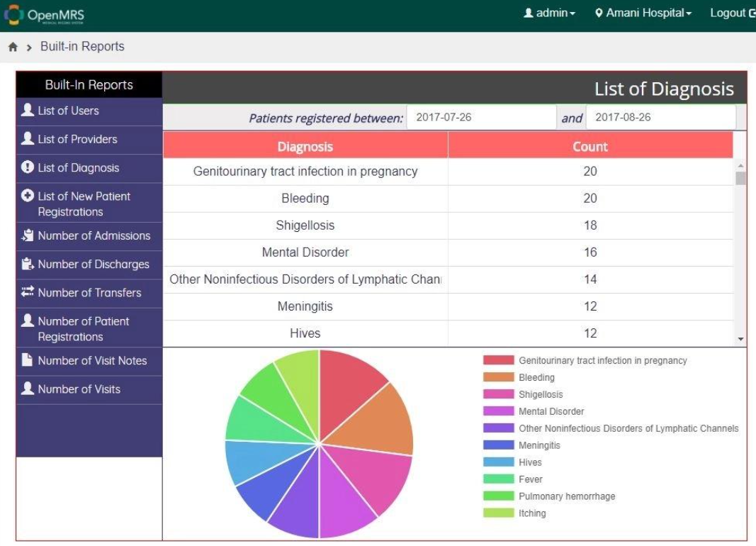756x546 pixels.
Task: Click the OpenMRS logo
Action: [45, 15]
